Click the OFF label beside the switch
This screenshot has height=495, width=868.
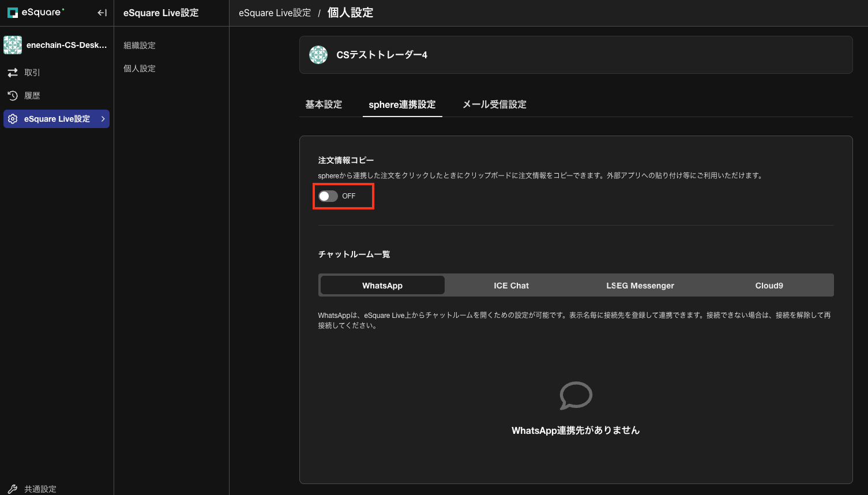tap(349, 196)
